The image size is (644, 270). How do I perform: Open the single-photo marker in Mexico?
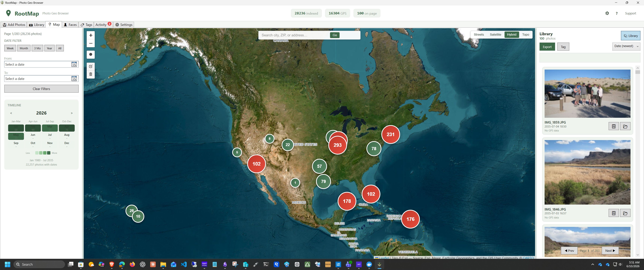(295, 183)
